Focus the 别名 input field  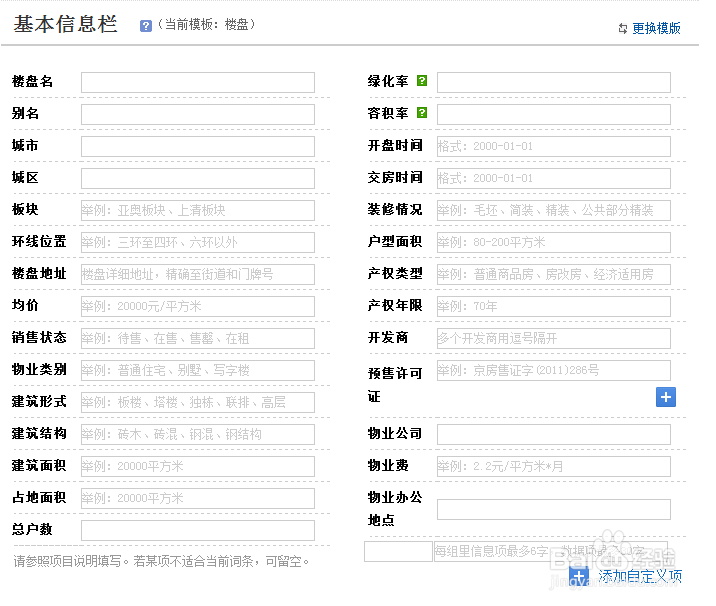pyautogui.click(x=198, y=114)
